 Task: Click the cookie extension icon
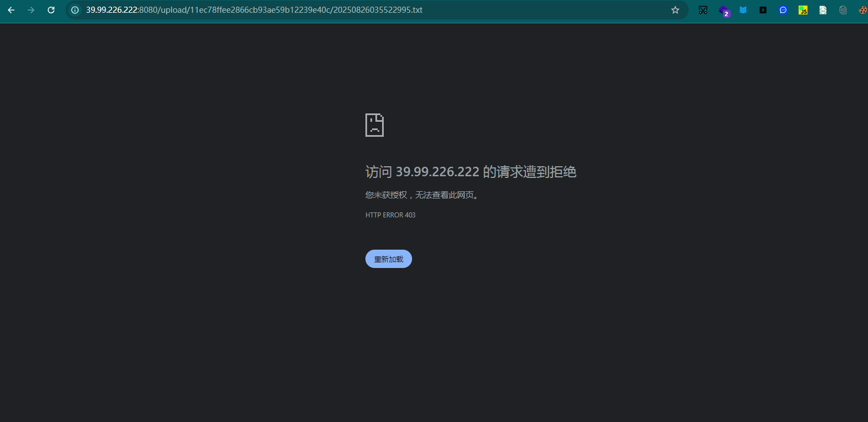(x=862, y=10)
